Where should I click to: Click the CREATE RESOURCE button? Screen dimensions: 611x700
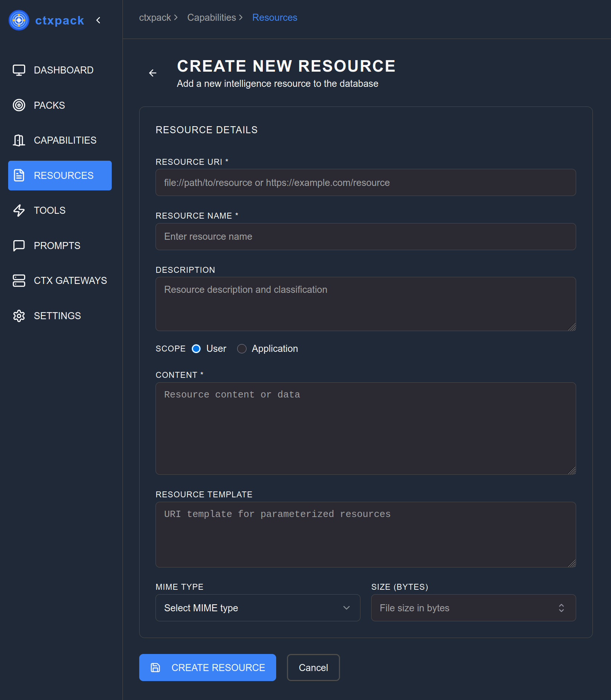(208, 668)
